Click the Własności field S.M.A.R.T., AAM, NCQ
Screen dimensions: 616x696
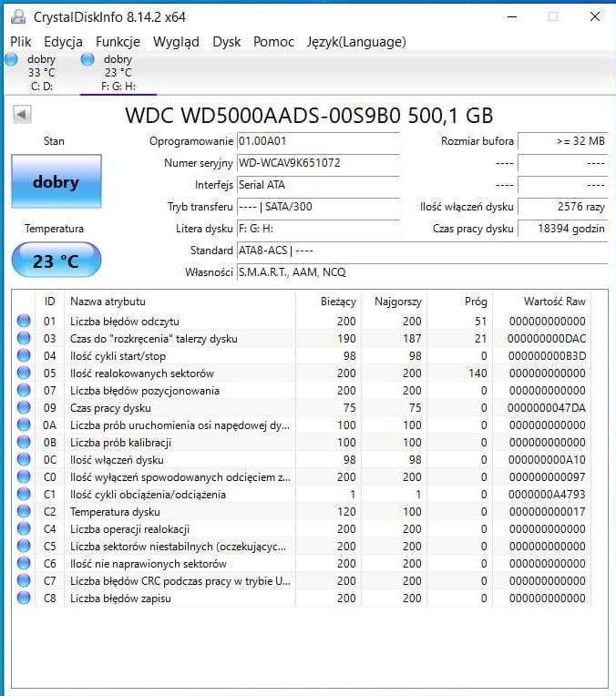point(423,272)
